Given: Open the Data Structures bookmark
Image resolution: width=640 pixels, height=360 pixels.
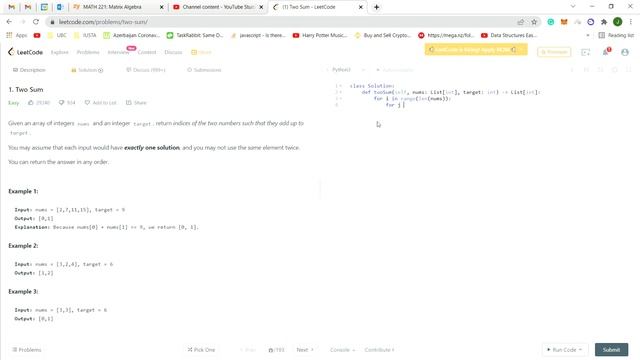Looking at the screenshot, I should [509, 36].
